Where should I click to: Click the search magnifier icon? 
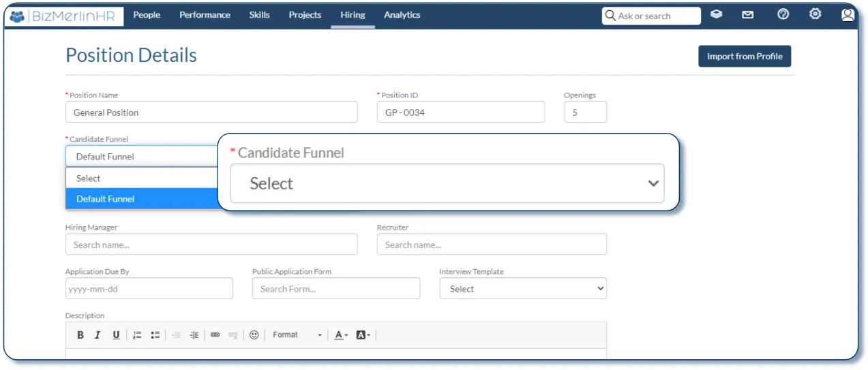point(610,15)
